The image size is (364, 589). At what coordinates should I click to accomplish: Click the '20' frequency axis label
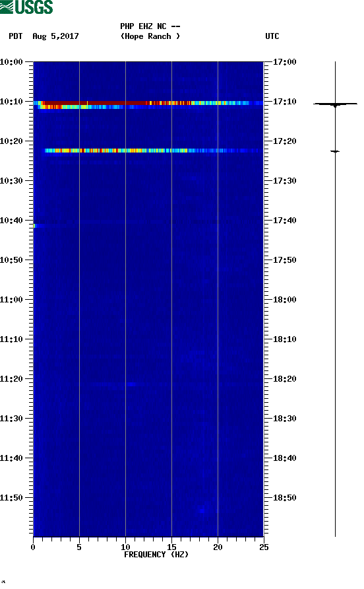[218, 547]
